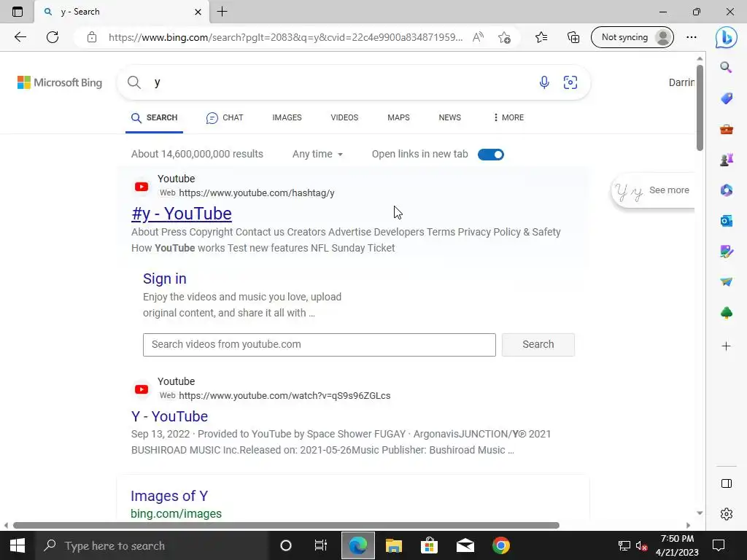
Task: Open a new browser tab
Action: click(x=222, y=12)
